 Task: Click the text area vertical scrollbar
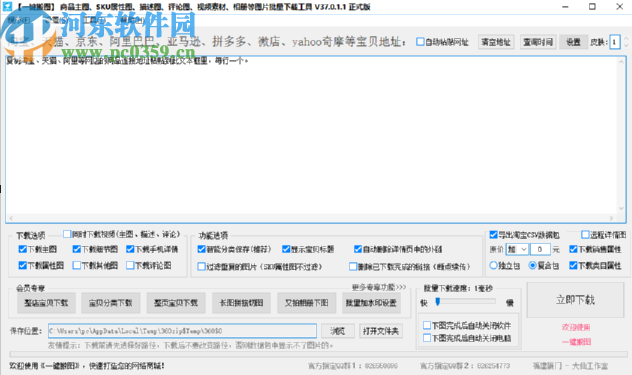[x=621, y=135]
